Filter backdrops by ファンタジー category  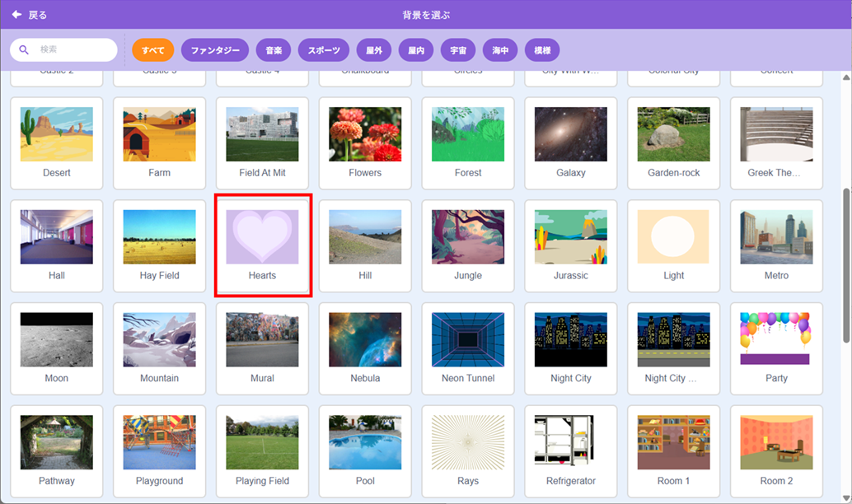click(214, 50)
